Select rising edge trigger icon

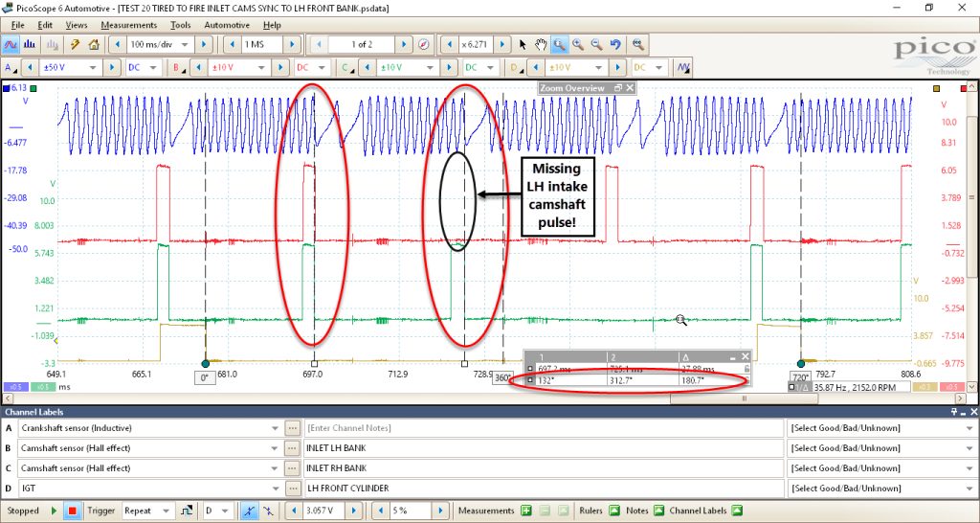coord(249,511)
